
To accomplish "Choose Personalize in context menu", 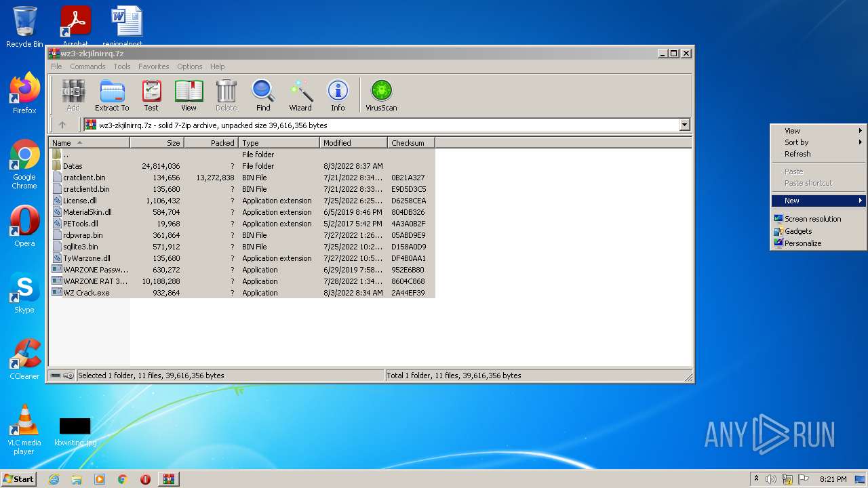I will 818,243.
